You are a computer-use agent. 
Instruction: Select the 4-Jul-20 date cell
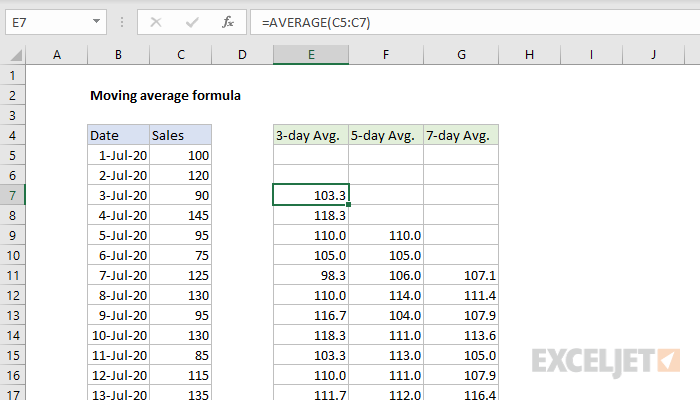point(118,215)
